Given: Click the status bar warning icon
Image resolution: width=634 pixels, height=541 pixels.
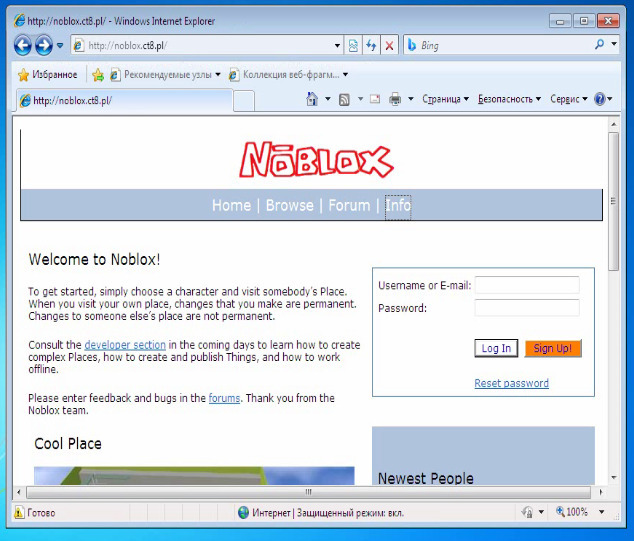Looking at the screenshot, I should (x=19, y=512).
